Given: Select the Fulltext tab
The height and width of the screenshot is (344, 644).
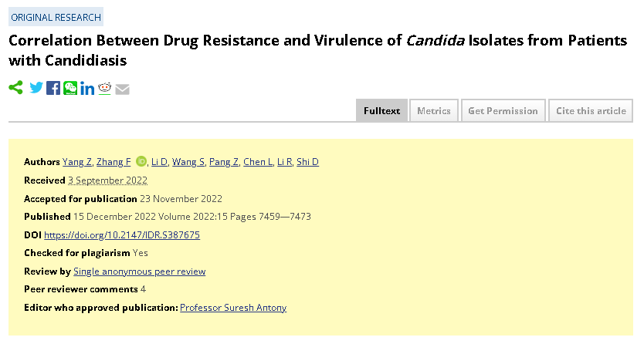Looking at the screenshot, I should tap(381, 111).
